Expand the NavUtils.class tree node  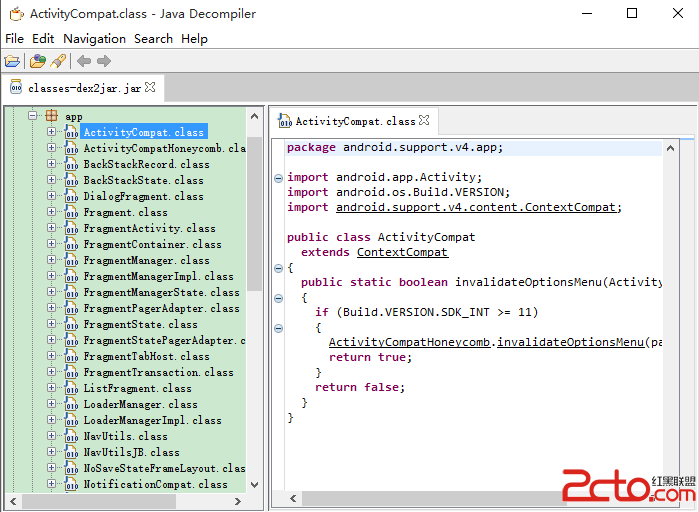click(52, 436)
